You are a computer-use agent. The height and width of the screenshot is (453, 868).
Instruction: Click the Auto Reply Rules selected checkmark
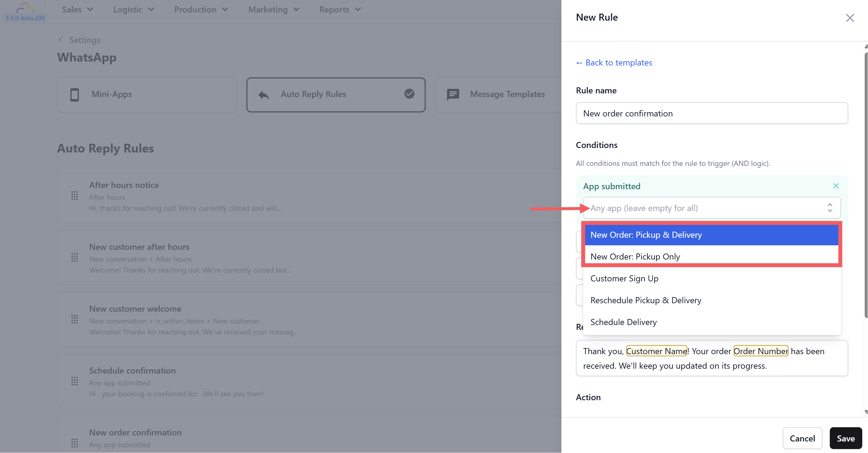[x=409, y=94]
